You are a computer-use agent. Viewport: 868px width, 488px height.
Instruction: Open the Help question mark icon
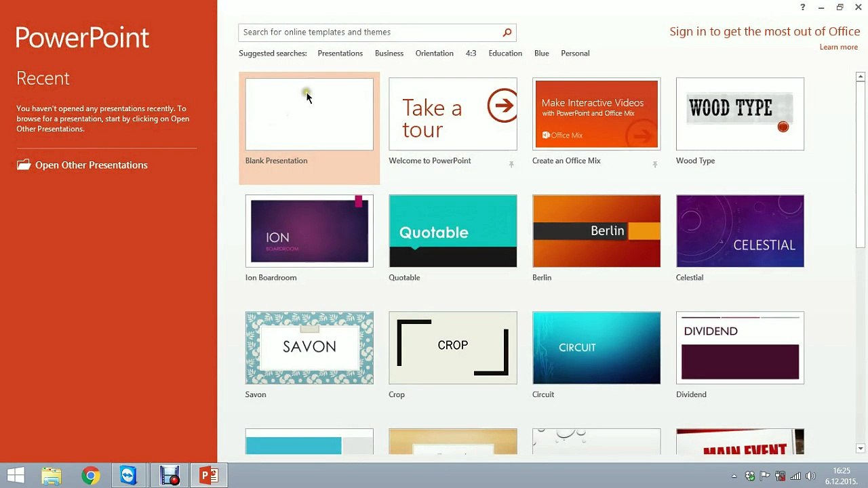point(803,7)
